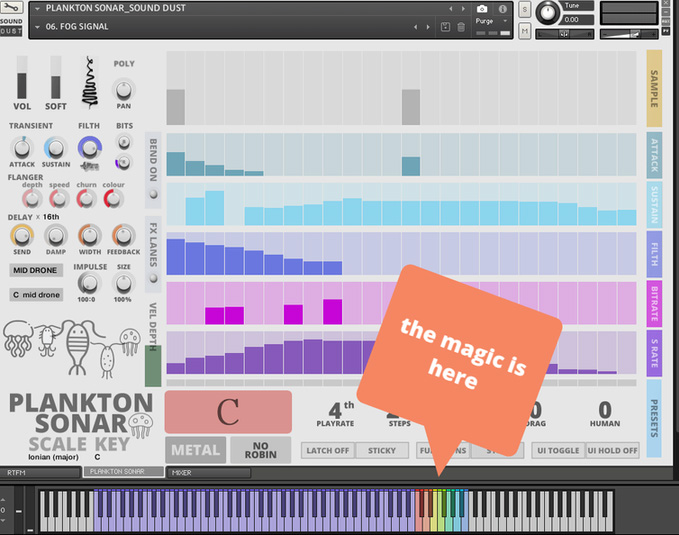Adjust the SOFT slider
Image resolution: width=679 pixels, height=535 pixels.
click(x=55, y=78)
